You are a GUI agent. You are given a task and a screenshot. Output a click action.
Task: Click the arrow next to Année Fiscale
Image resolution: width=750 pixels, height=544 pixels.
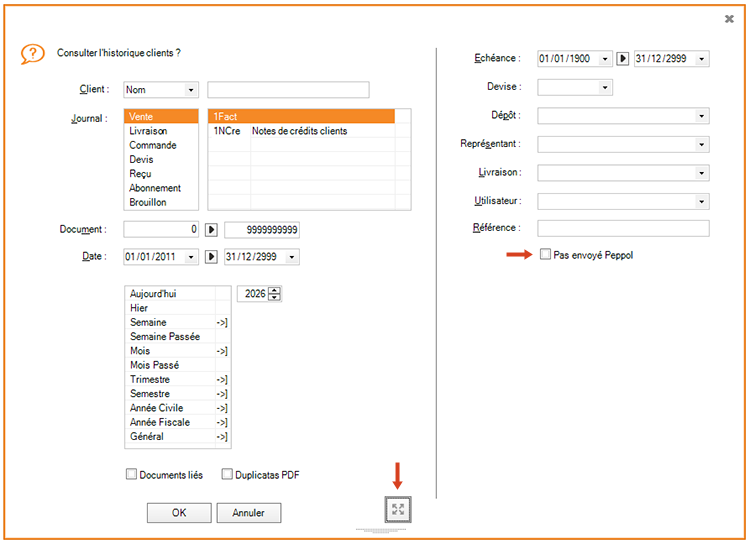point(222,422)
